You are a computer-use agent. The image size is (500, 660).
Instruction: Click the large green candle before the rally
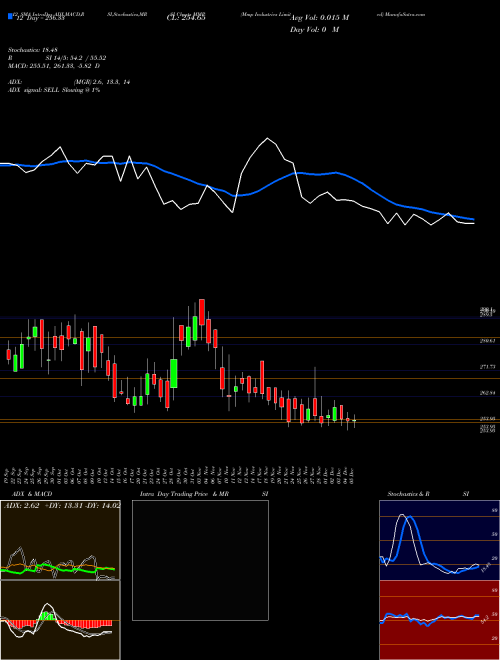tap(173, 373)
